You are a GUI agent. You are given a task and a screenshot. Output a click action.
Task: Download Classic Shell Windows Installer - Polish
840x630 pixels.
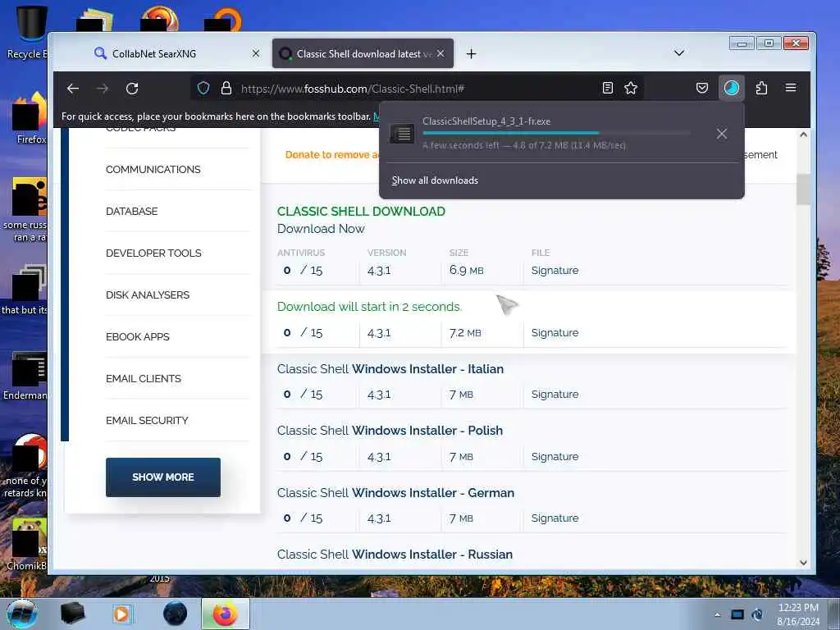pos(390,431)
